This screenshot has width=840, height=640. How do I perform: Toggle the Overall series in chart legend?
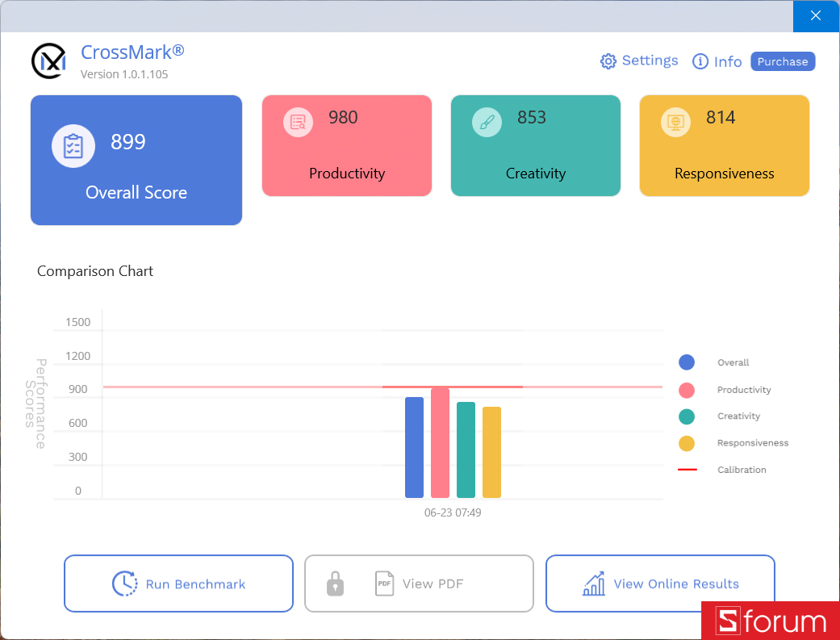(x=733, y=362)
